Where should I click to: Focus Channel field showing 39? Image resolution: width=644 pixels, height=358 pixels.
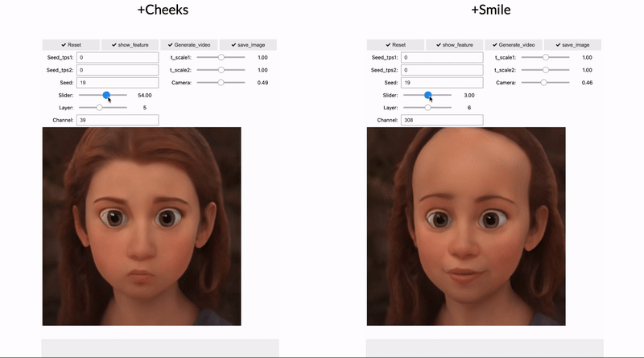click(118, 120)
